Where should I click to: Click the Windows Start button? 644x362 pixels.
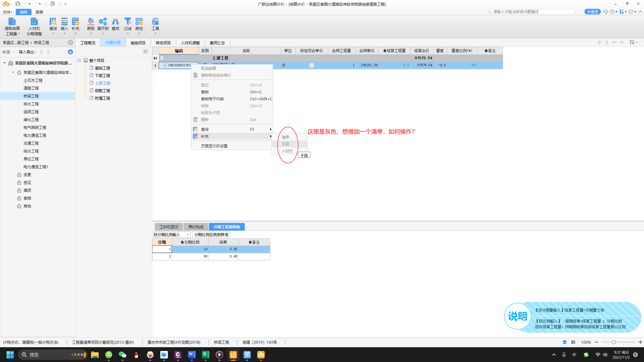pyautogui.click(x=10, y=355)
